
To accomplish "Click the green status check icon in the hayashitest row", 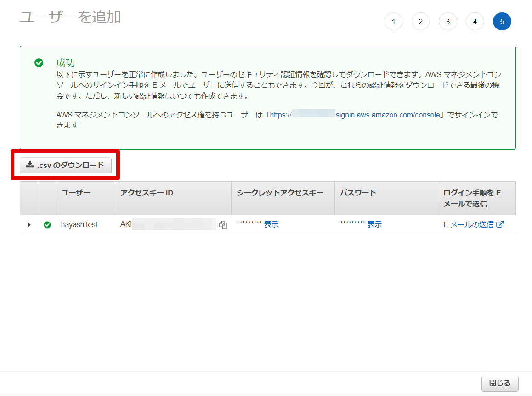I will pos(47,225).
